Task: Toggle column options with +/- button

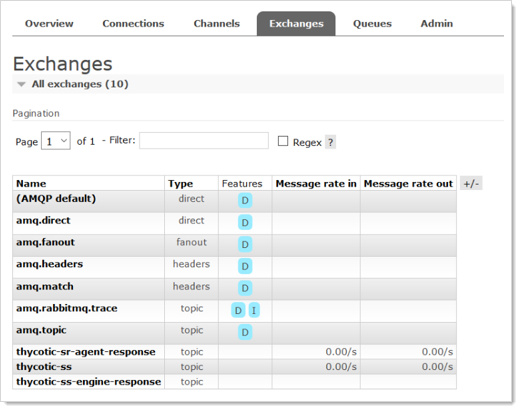Action: (x=471, y=183)
